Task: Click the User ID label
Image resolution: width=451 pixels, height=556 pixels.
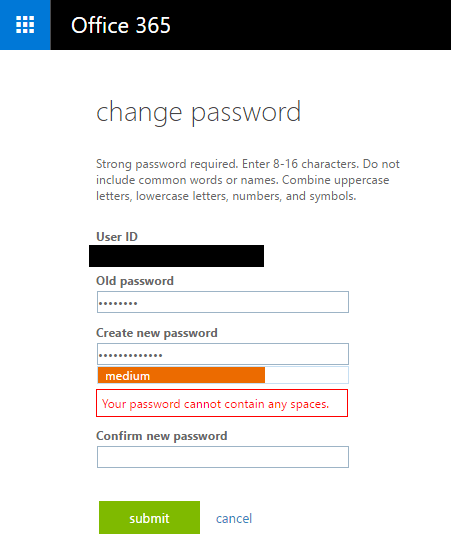Action: pyautogui.click(x=117, y=237)
